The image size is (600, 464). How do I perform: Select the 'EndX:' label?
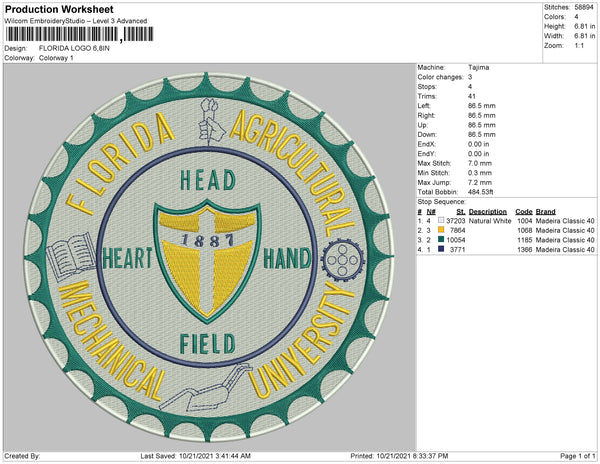pos(427,144)
